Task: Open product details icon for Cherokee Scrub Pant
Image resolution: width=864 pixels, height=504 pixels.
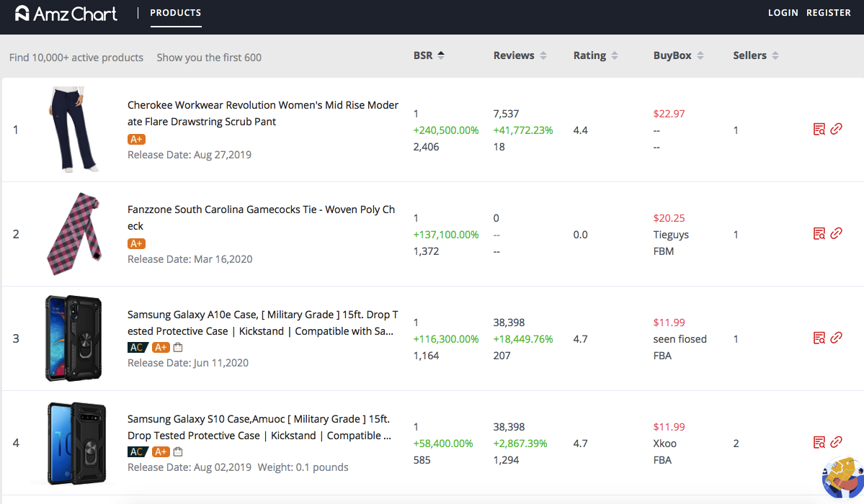Action: 819,130
